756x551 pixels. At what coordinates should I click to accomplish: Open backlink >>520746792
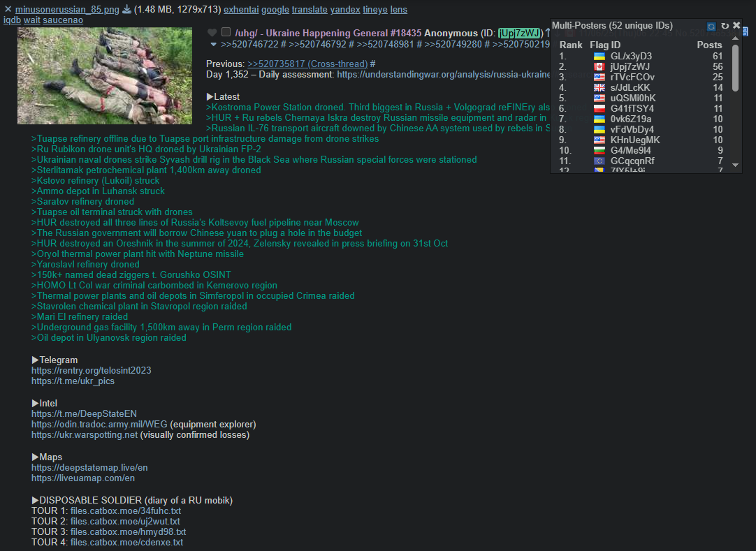click(317, 45)
